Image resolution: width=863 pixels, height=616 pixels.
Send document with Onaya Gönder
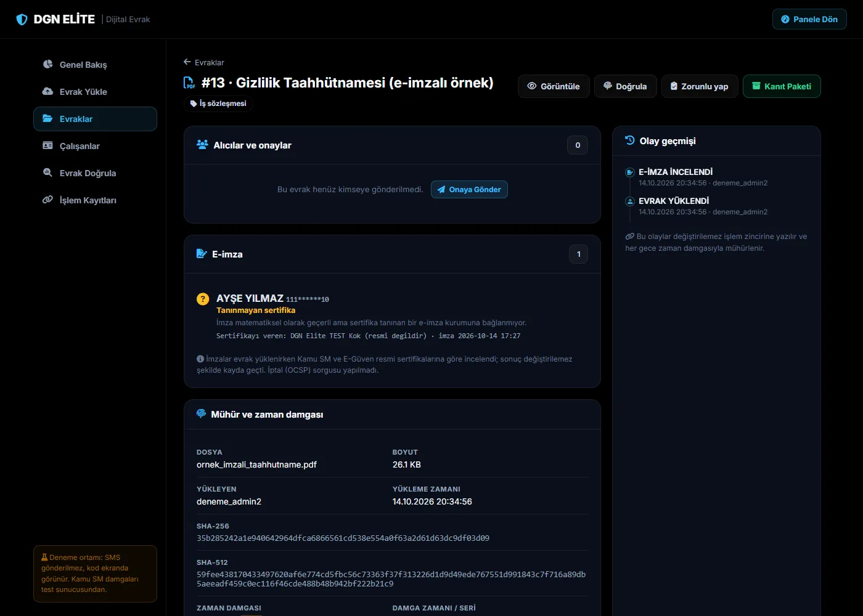click(x=469, y=190)
